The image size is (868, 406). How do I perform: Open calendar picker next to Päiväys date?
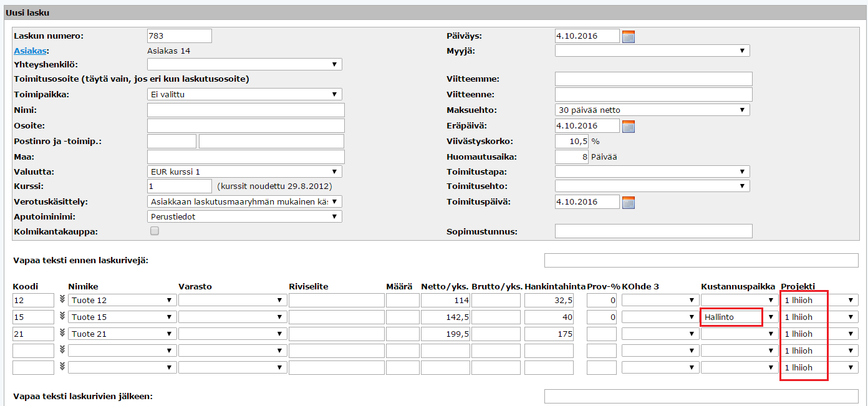click(x=629, y=37)
